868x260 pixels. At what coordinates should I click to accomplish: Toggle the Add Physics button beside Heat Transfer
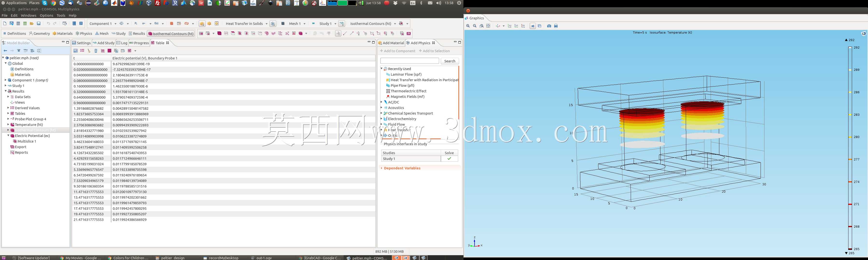pos(273,24)
